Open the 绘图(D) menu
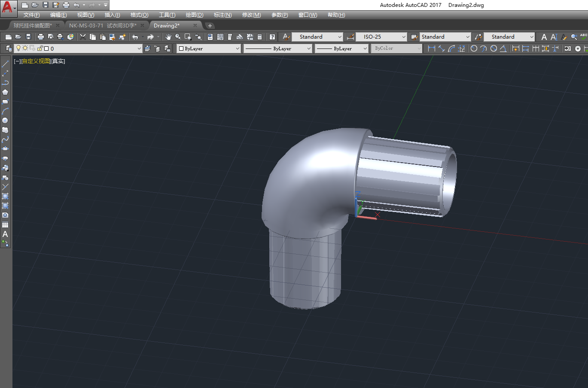The height and width of the screenshot is (388, 588). click(x=195, y=15)
